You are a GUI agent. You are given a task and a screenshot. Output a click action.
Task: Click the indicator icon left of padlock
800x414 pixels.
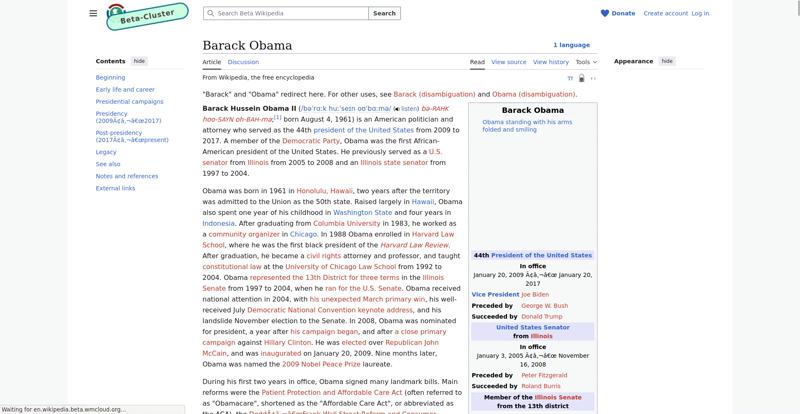[x=570, y=78]
